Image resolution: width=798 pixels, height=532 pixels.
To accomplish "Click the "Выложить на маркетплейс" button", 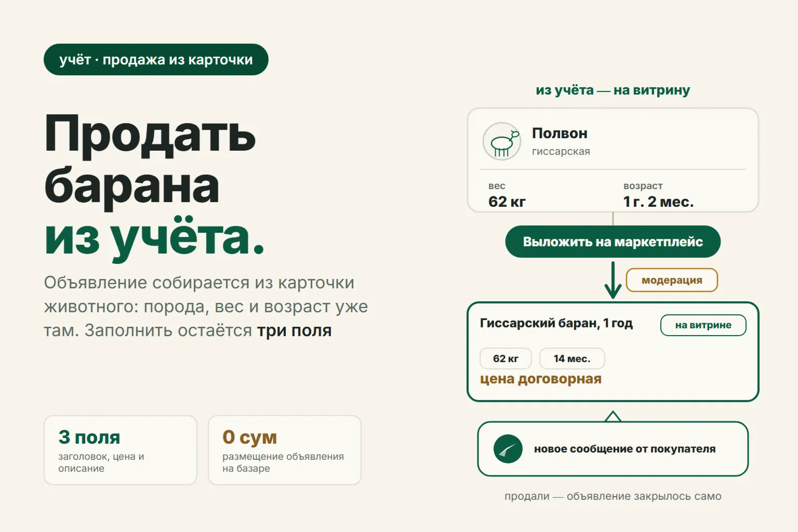I will click(613, 242).
